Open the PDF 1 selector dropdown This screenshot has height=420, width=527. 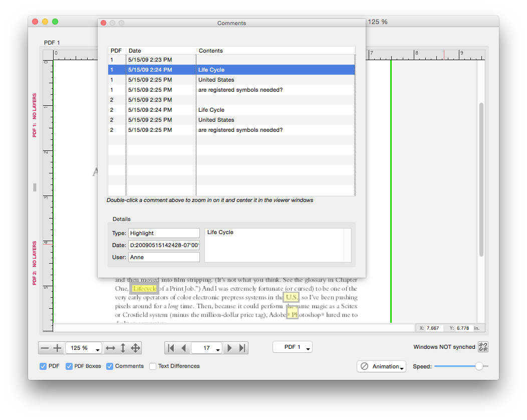pyautogui.click(x=292, y=347)
